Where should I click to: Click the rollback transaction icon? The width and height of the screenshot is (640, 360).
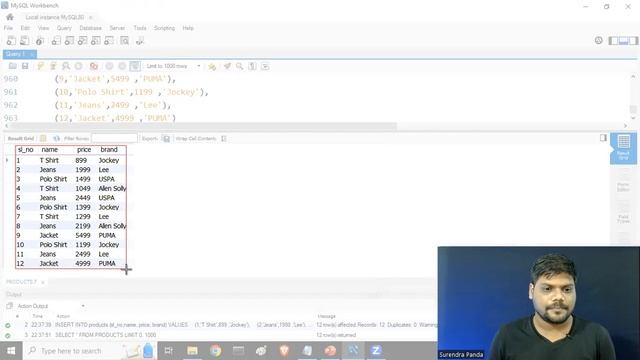(122, 66)
